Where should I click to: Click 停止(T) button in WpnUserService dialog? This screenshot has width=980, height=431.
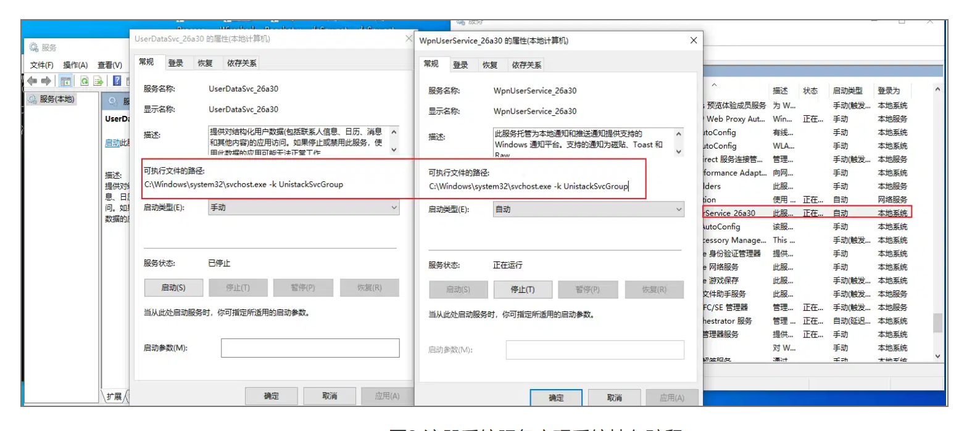tap(522, 290)
